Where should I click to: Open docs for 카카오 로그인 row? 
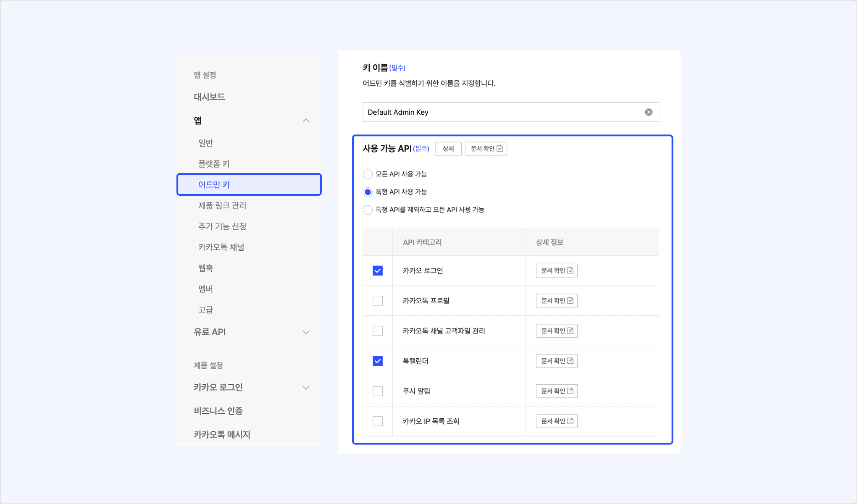(x=556, y=270)
